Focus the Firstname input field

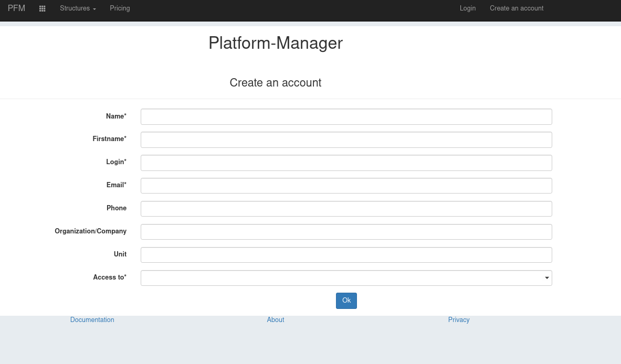[x=346, y=140]
